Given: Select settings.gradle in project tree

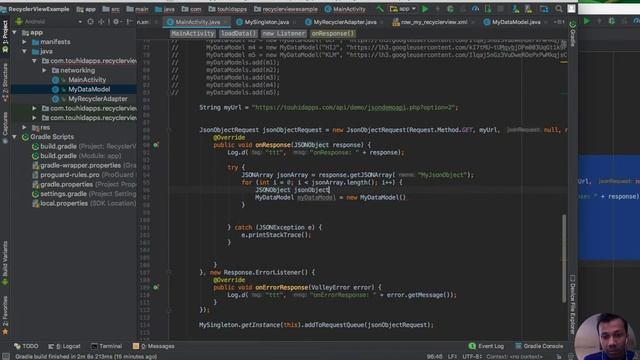Looking at the screenshot, I should (x=63, y=194).
